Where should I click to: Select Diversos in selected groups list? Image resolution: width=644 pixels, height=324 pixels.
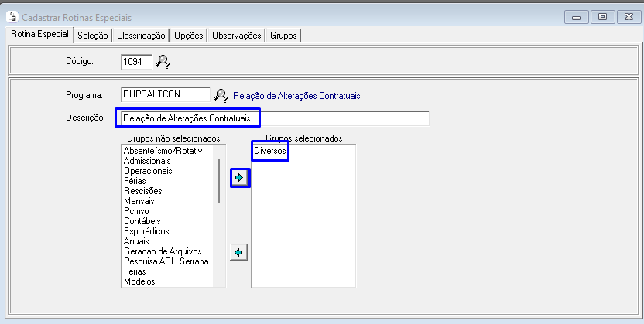pos(270,151)
